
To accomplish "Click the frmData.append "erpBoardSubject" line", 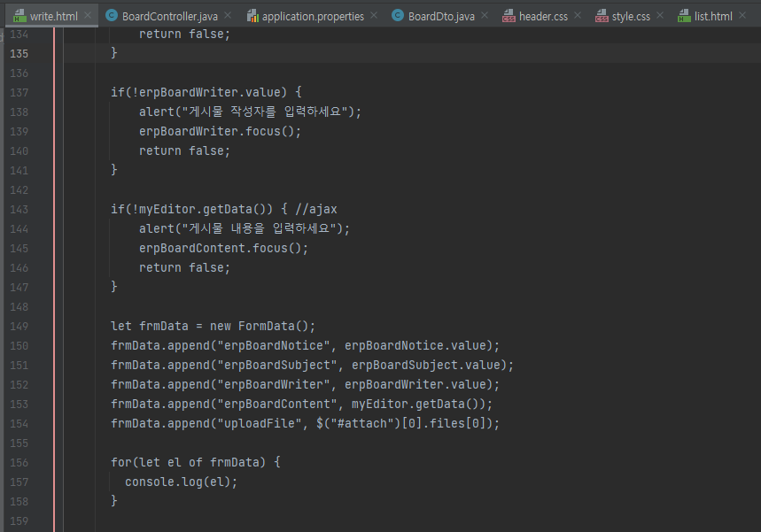I will click(x=312, y=365).
